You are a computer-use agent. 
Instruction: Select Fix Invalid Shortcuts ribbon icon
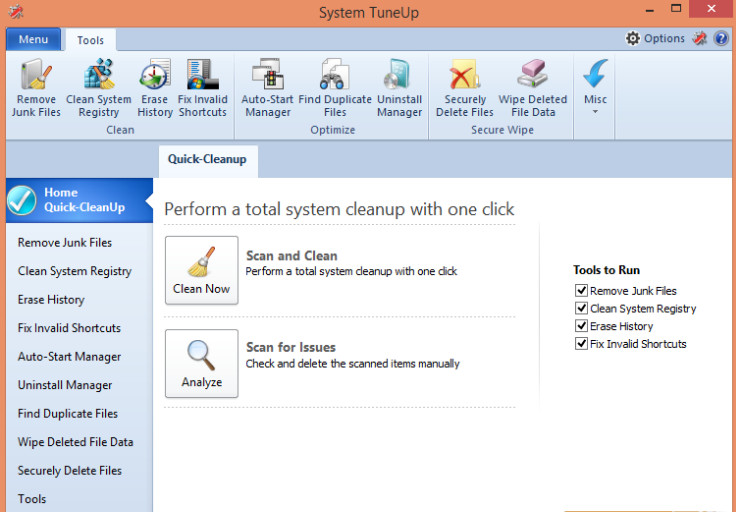(202, 88)
